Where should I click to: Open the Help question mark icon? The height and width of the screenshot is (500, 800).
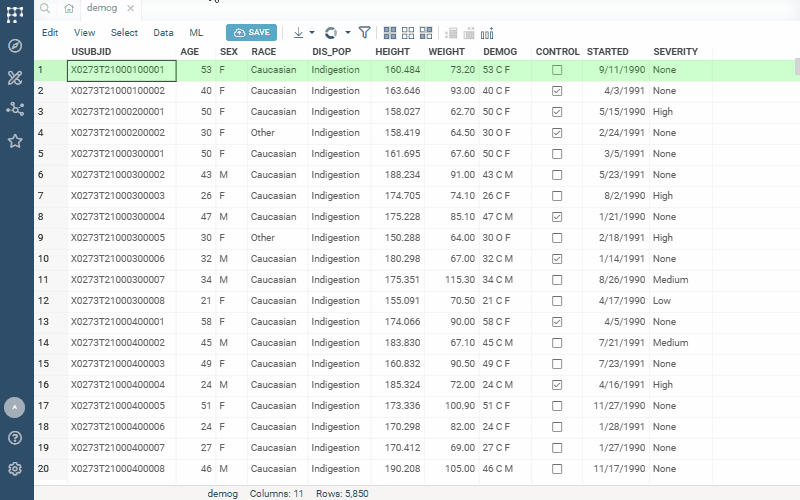pyautogui.click(x=15, y=438)
